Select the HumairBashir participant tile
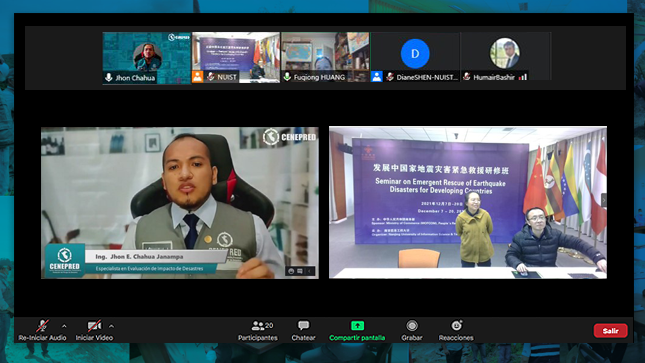 tap(505, 58)
